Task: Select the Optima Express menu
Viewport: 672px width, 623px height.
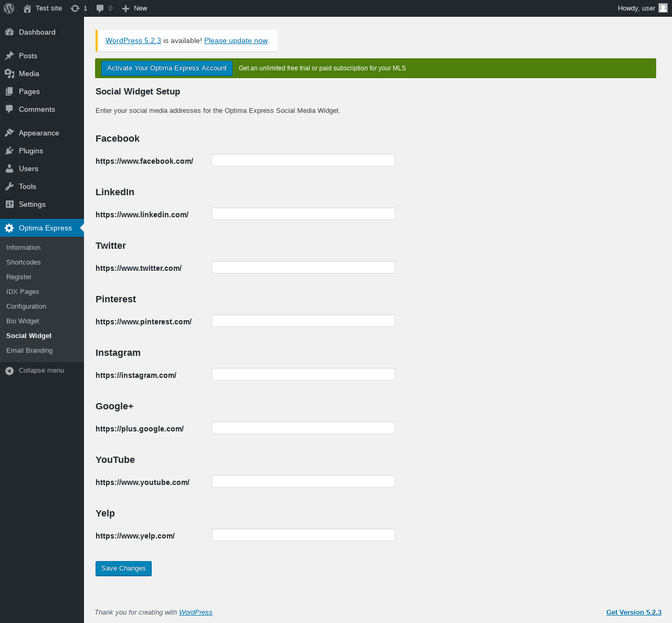Action: (x=42, y=228)
